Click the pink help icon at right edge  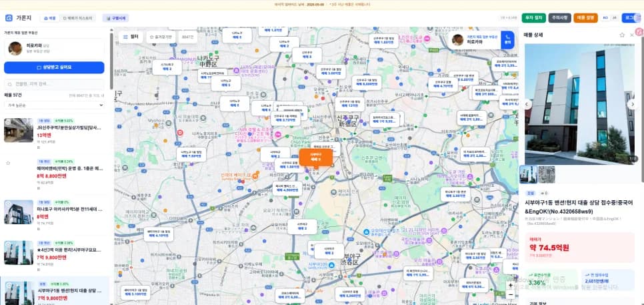[639, 31]
